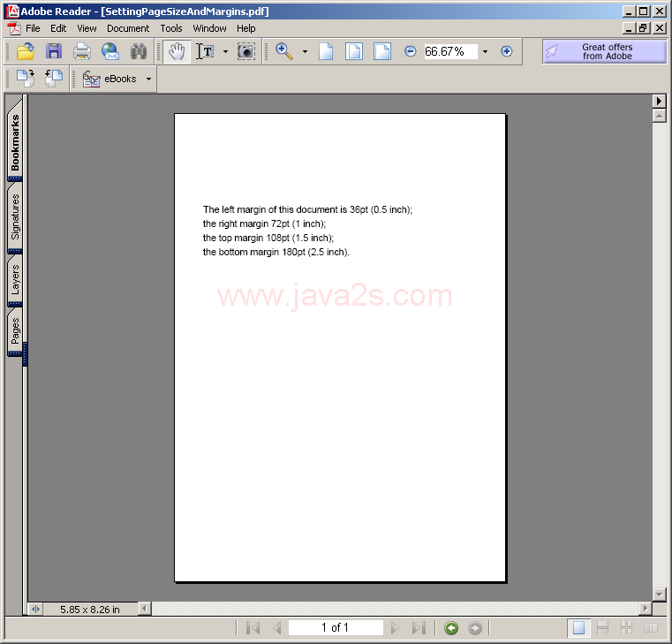Open the eBooks dropdown arrow
This screenshot has height=644, width=672.
pyautogui.click(x=148, y=79)
